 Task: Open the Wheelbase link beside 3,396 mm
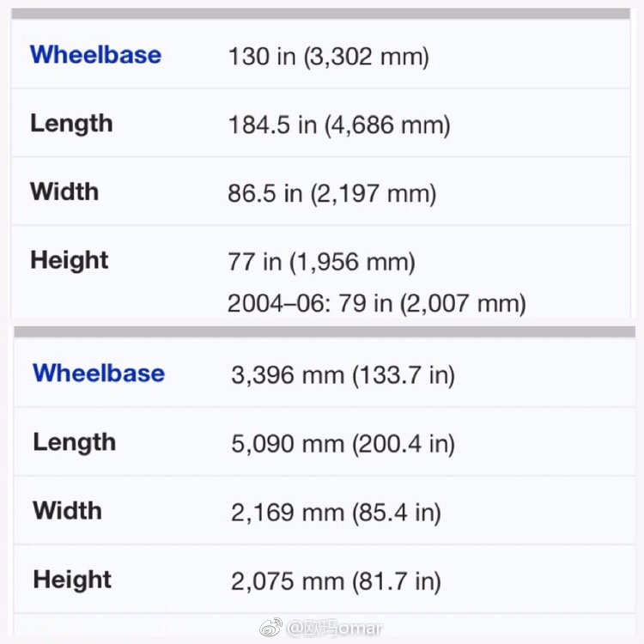pos(99,373)
